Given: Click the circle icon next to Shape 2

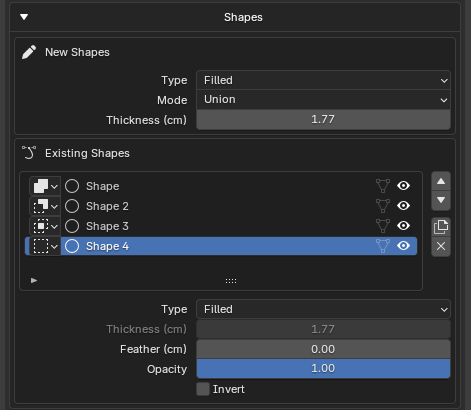Looking at the screenshot, I should (72, 206).
